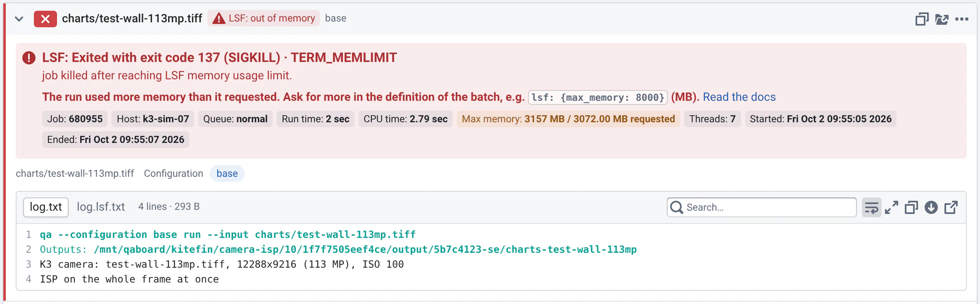Click the base configuration chip
Screen dimensions: 980x304
tap(227, 173)
